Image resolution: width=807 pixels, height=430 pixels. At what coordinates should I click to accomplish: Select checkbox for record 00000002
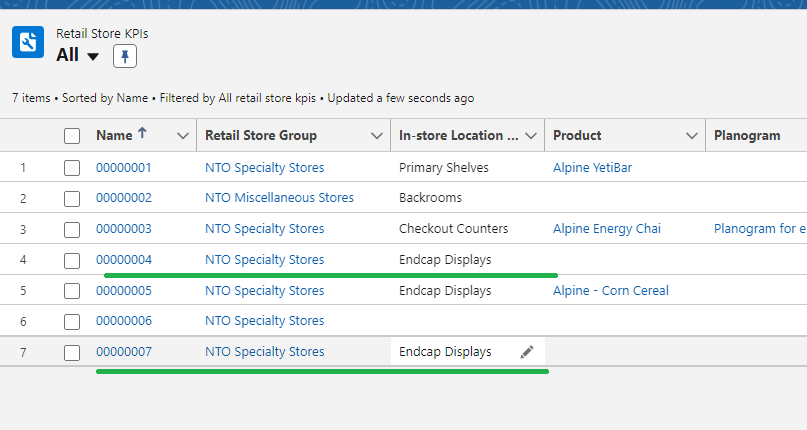(72, 198)
